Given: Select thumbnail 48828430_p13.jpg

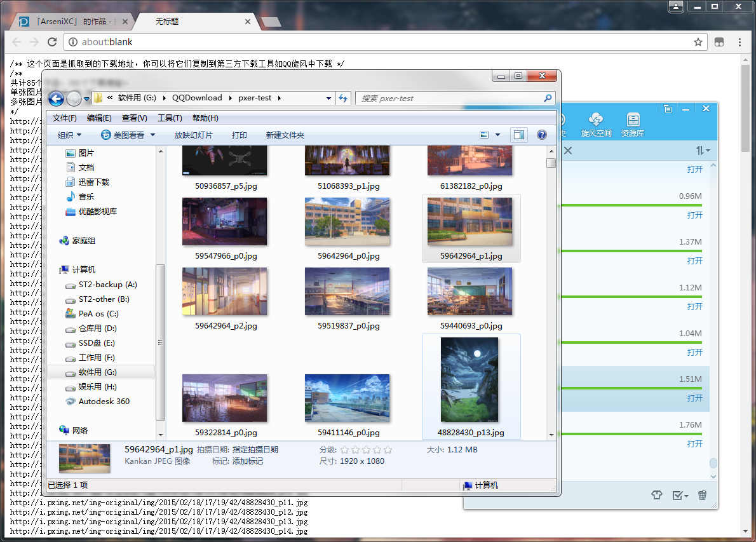Looking at the screenshot, I should point(471,387).
